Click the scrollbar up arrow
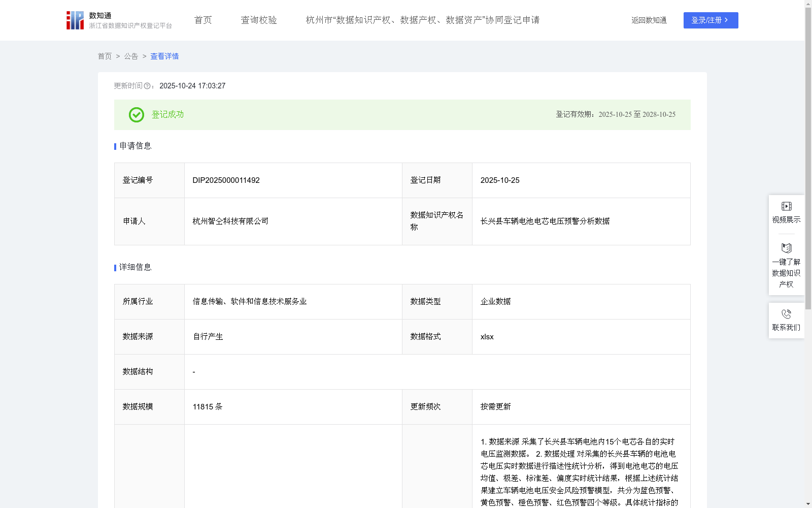Viewport: 812px width, 508px height. pyautogui.click(x=808, y=4)
